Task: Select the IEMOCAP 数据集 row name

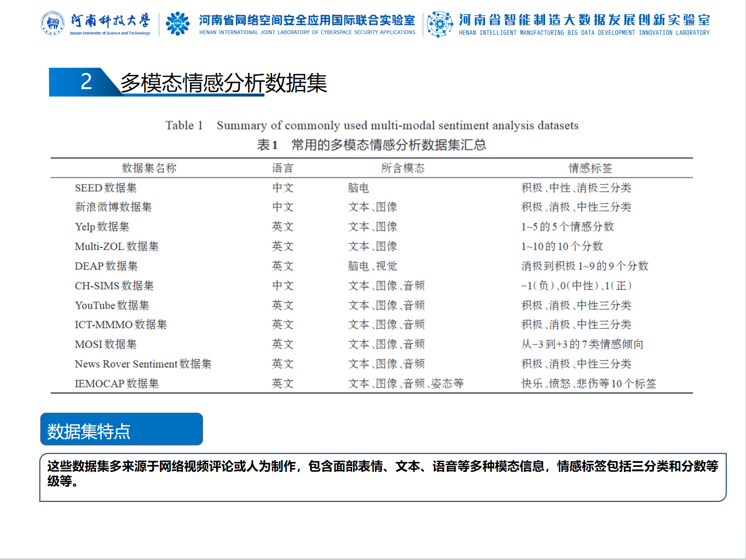Action: pos(117,384)
